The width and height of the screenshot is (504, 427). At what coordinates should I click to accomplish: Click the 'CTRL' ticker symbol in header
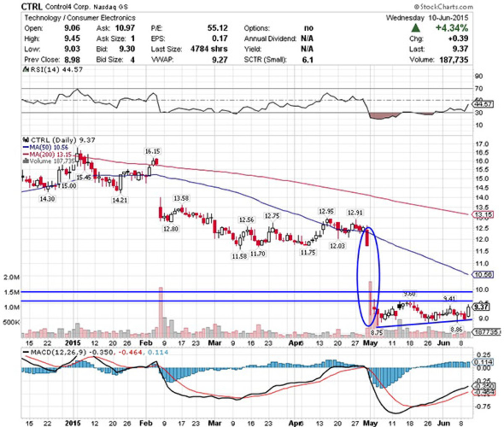(x=32, y=7)
